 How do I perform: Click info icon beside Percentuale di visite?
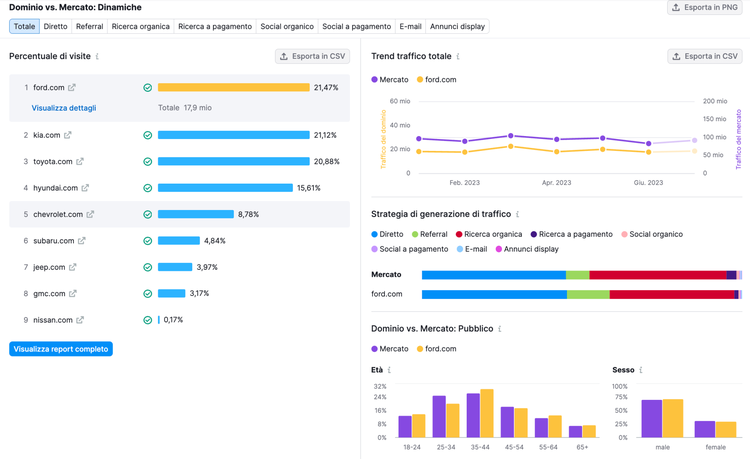(x=97, y=56)
